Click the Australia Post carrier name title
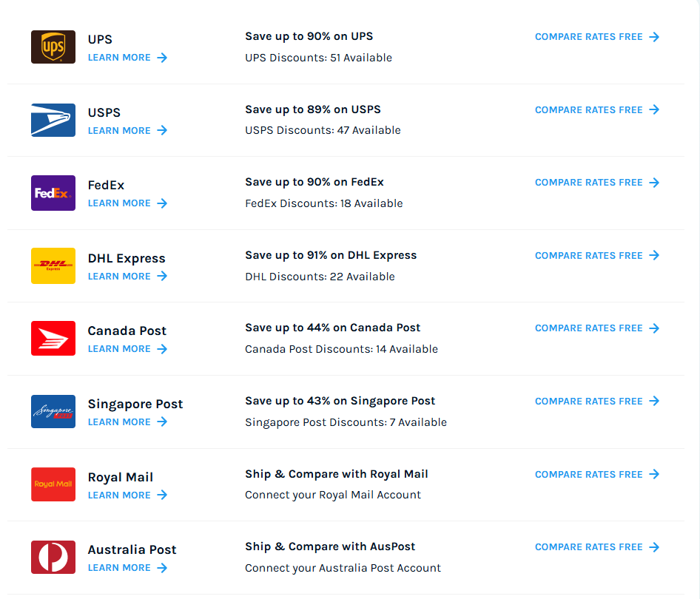 tap(132, 550)
